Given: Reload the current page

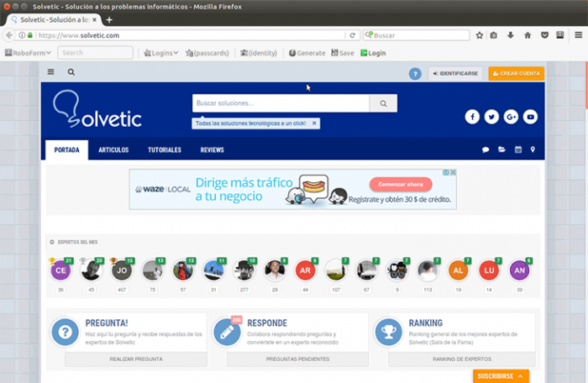Looking at the screenshot, I should [352, 35].
